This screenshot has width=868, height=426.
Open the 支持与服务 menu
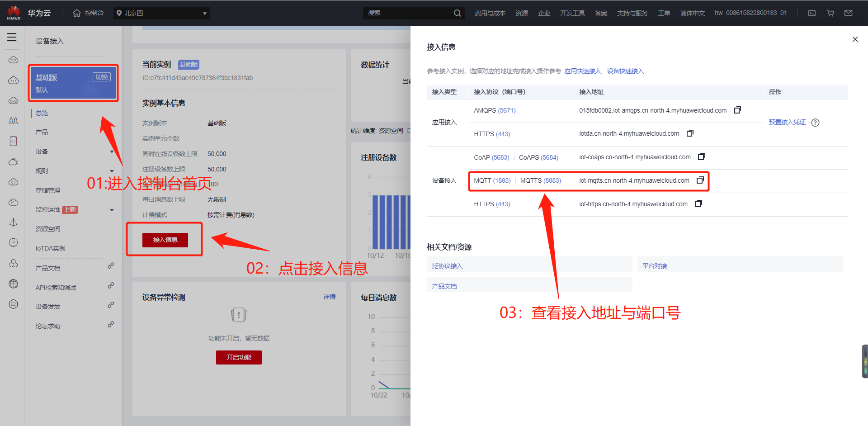tap(632, 13)
